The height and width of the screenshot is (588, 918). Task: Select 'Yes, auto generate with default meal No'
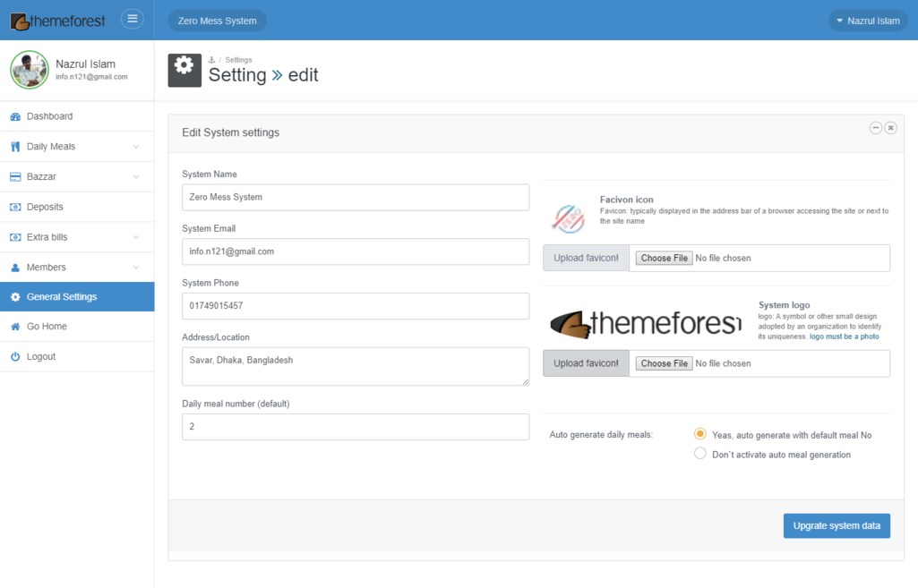click(x=700, y=434)
